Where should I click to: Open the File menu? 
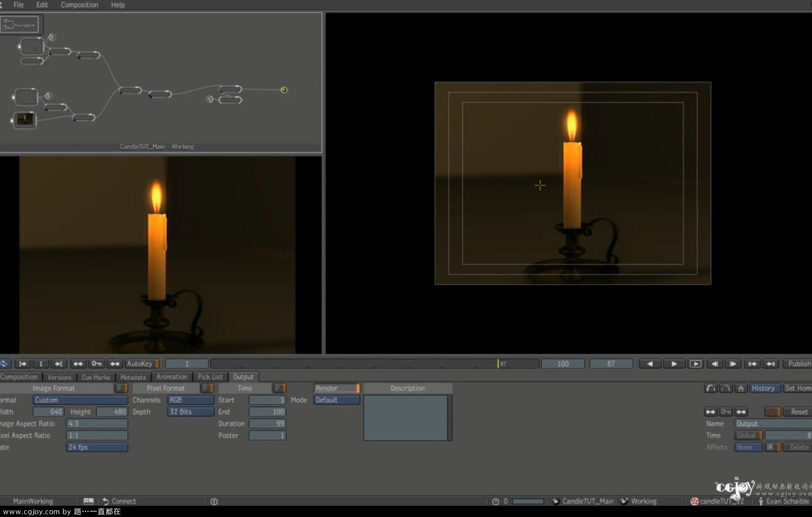coord(19,5)
